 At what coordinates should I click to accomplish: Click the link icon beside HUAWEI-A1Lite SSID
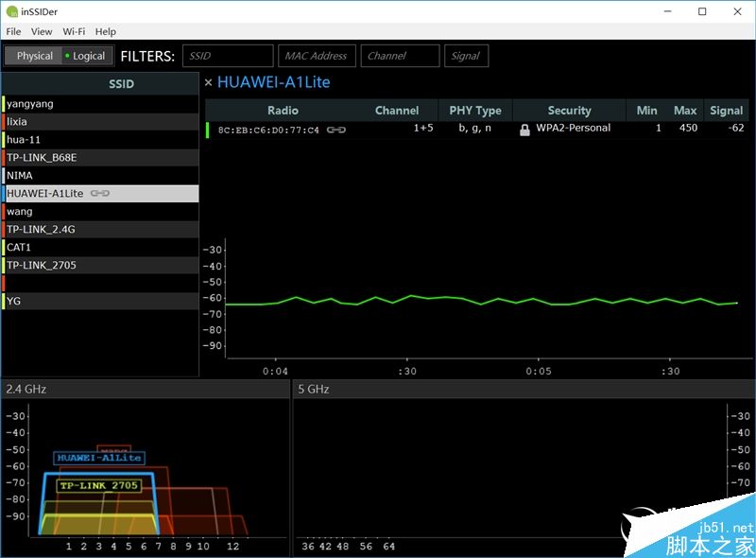[x=100, y=194]
